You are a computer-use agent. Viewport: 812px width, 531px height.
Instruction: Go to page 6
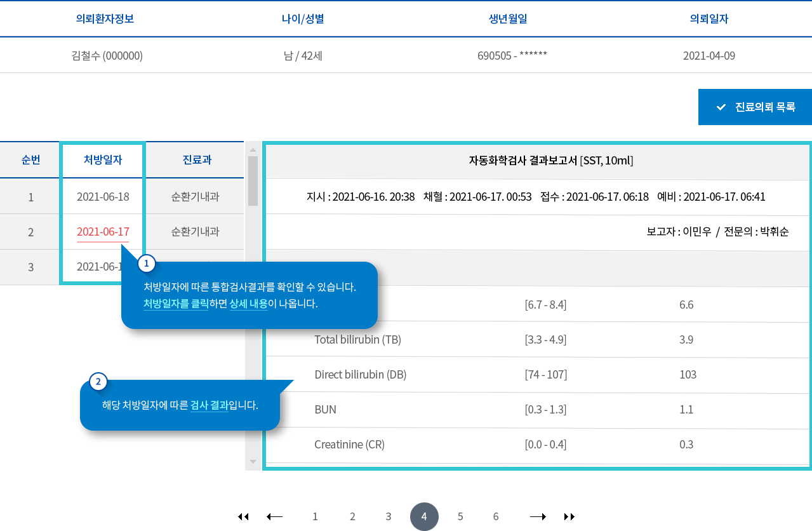pos(496,516)
